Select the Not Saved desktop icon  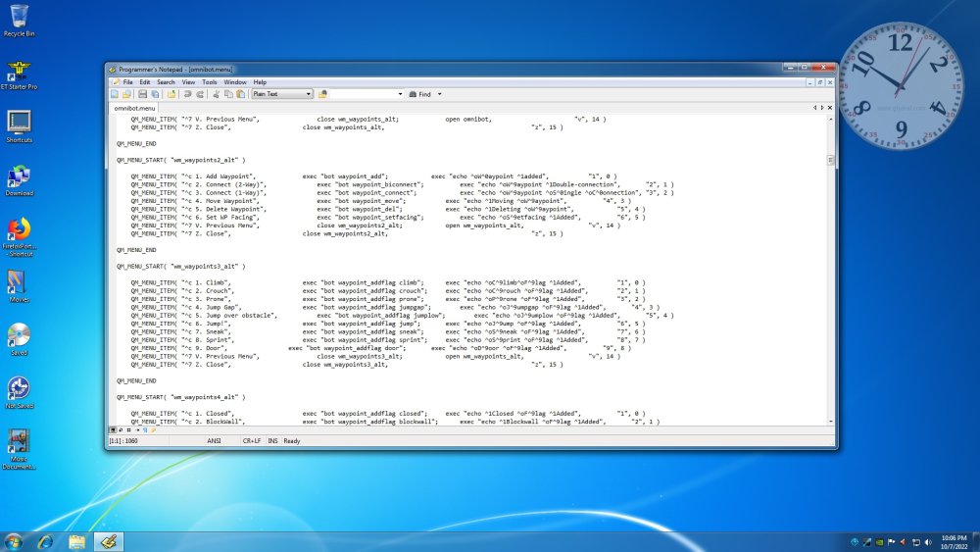(x=19, y=392)
